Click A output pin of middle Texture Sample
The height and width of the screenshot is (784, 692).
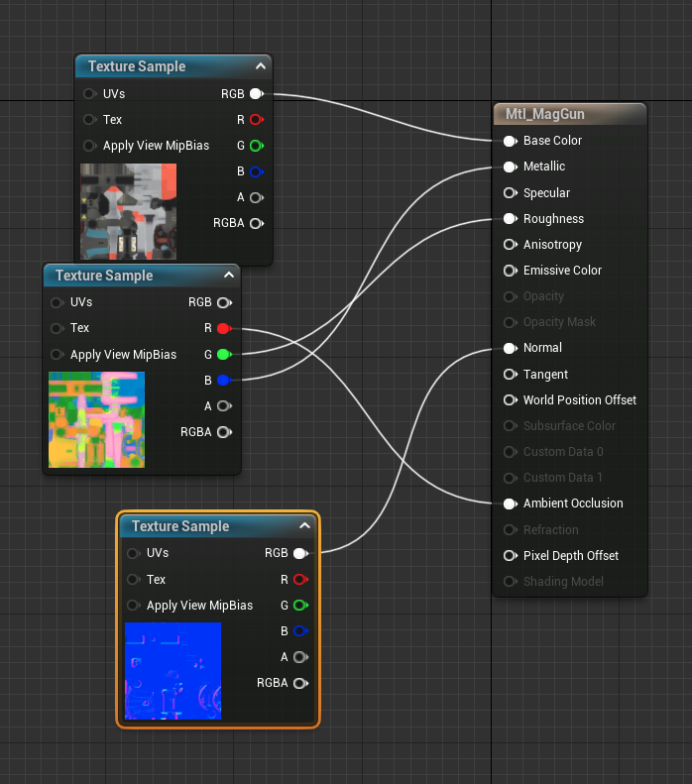click(x=224, y=406)
